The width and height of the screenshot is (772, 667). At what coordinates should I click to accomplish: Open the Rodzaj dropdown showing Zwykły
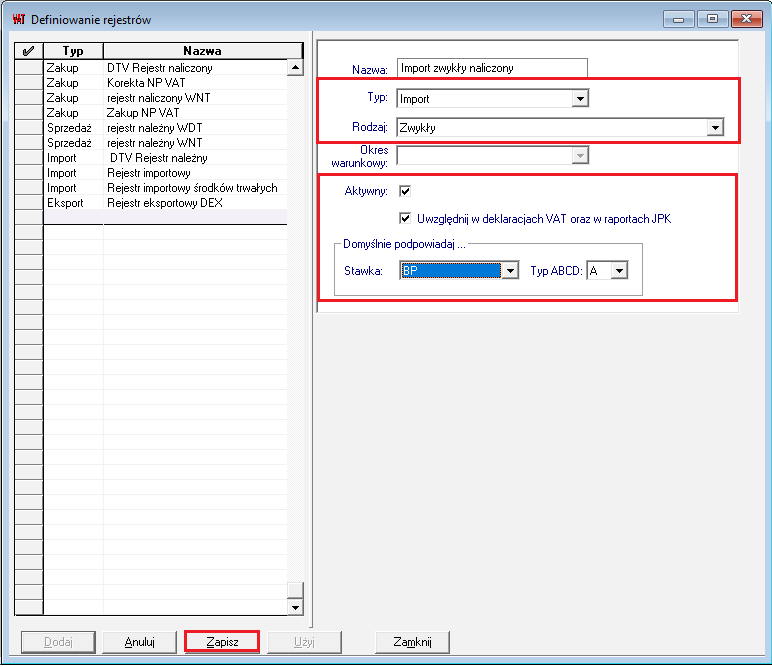point(715,127)
